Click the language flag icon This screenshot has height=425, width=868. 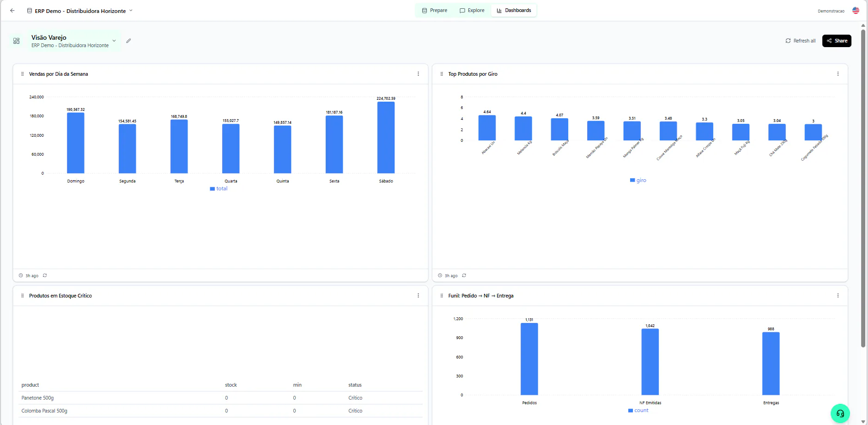point(856,11)
